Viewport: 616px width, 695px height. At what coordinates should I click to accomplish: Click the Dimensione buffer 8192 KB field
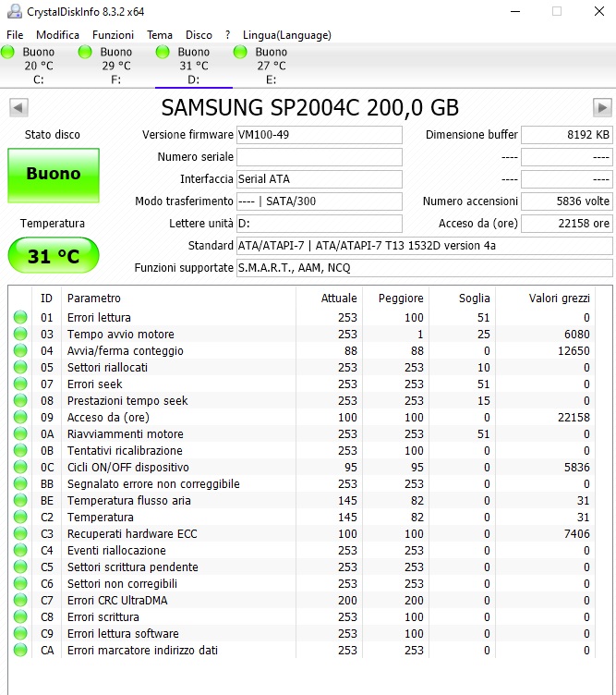pyautogui.click(x=567, y=135)
